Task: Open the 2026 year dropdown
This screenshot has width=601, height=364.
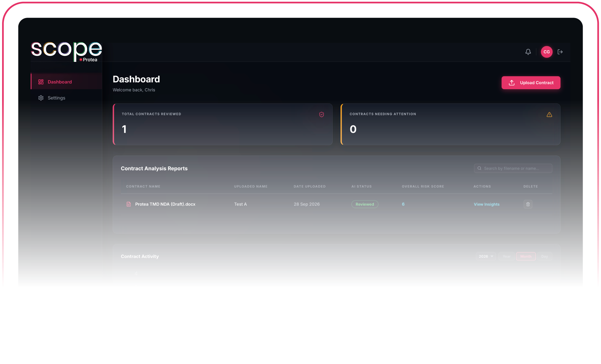Action: coord(486,256)
